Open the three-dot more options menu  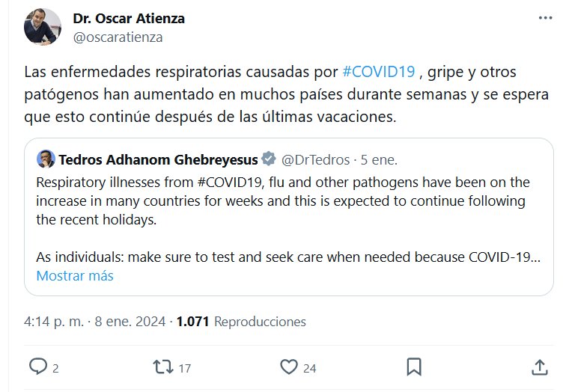545,19
